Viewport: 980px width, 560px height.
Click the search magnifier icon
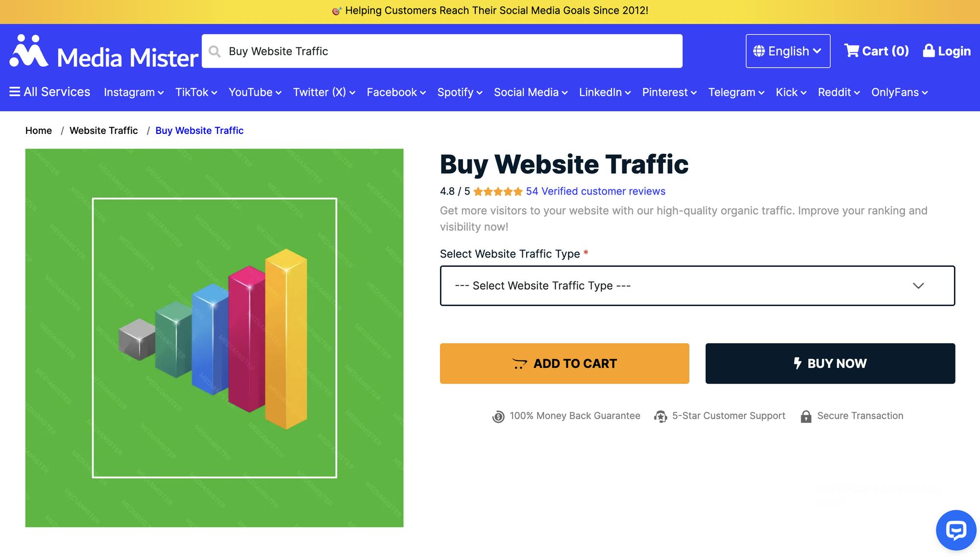point(215,51)
